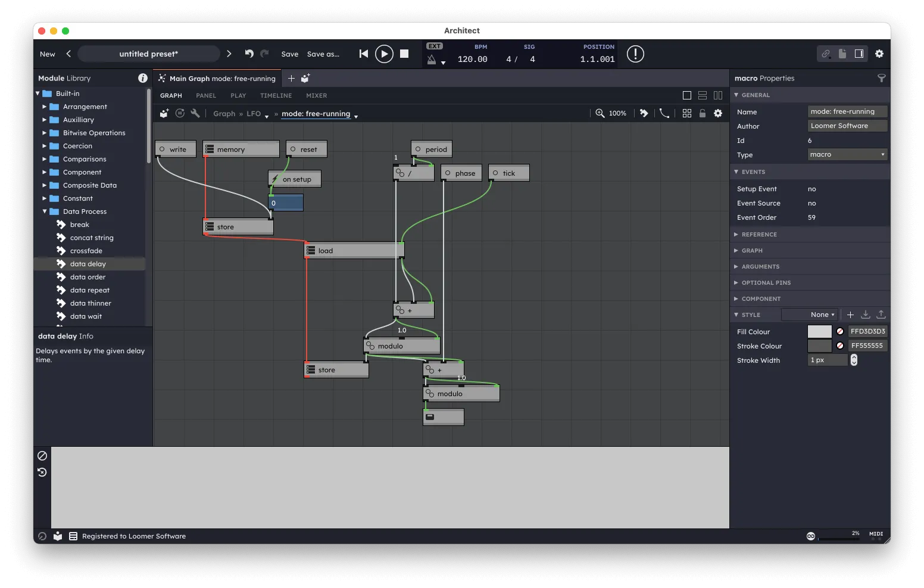Toggle the graph lock padlock icon
Image resolution: width=924 pixels, height=588 pixels.
[x=703, y=113]
